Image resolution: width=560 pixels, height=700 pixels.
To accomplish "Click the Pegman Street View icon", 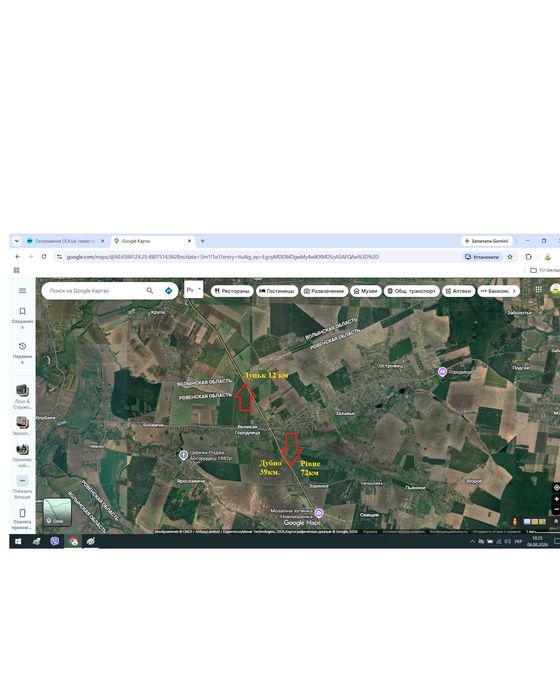I will click(514, 521).
